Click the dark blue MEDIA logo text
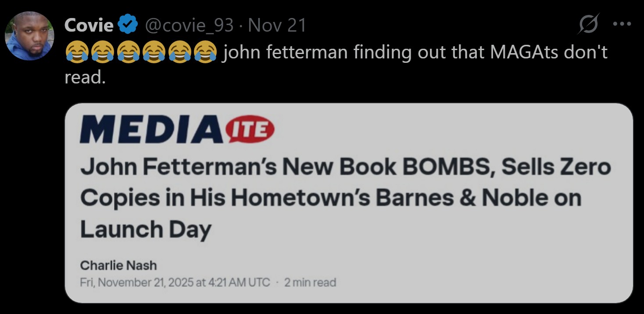Image resolution: width=644 pixels, height=314 pixels. (151, 130)
